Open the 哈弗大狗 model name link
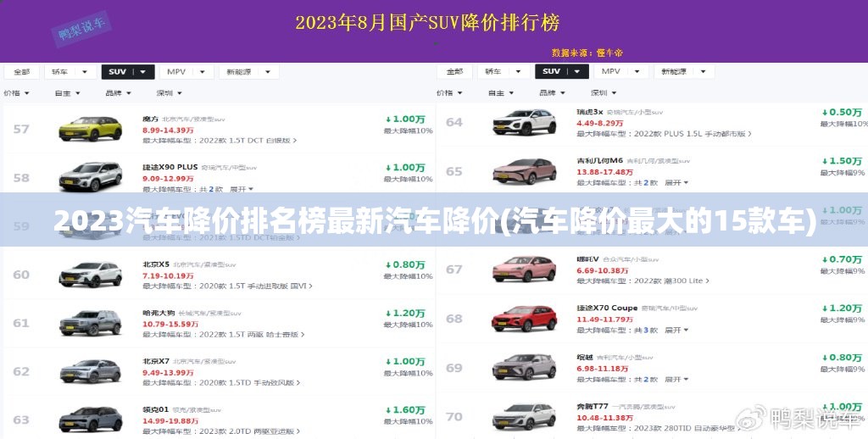Viewport: 868px width, 439px height. pos(159,313)
